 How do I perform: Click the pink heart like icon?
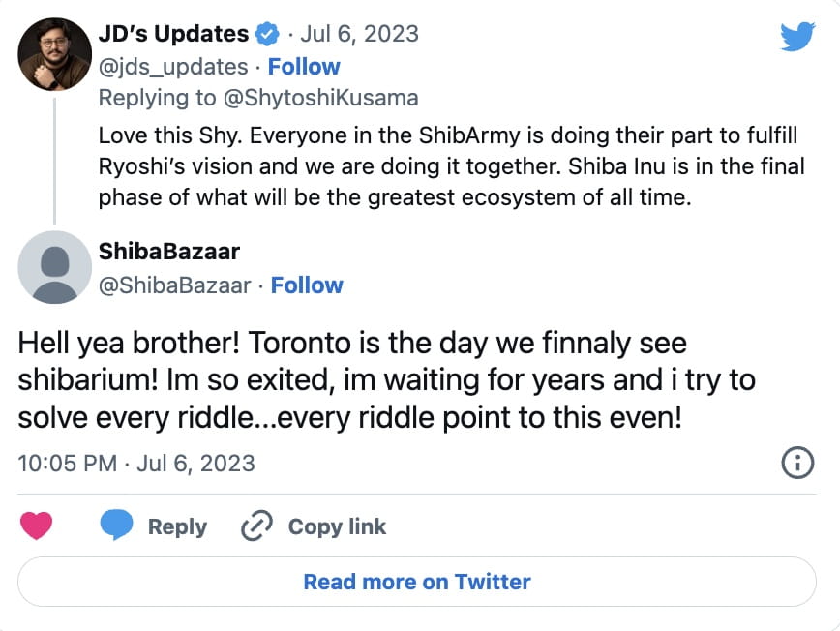[x=37, y=526]
